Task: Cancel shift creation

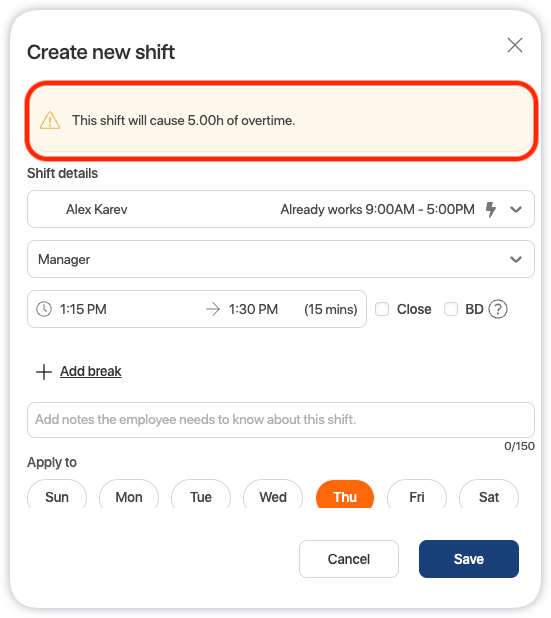Action: tap(349, 559)
